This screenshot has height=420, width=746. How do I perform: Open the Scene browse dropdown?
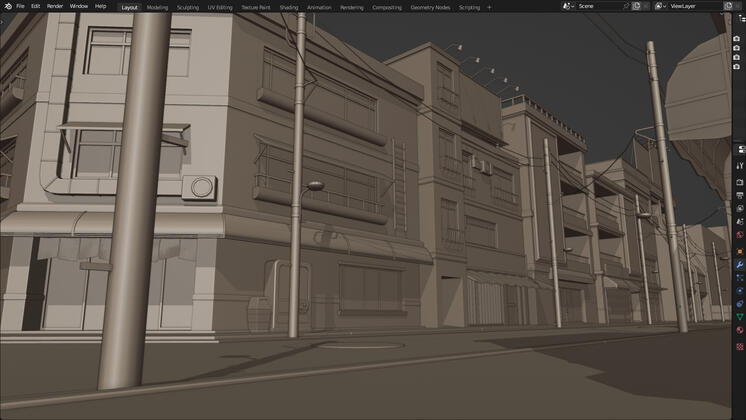[x=568, y=6]
